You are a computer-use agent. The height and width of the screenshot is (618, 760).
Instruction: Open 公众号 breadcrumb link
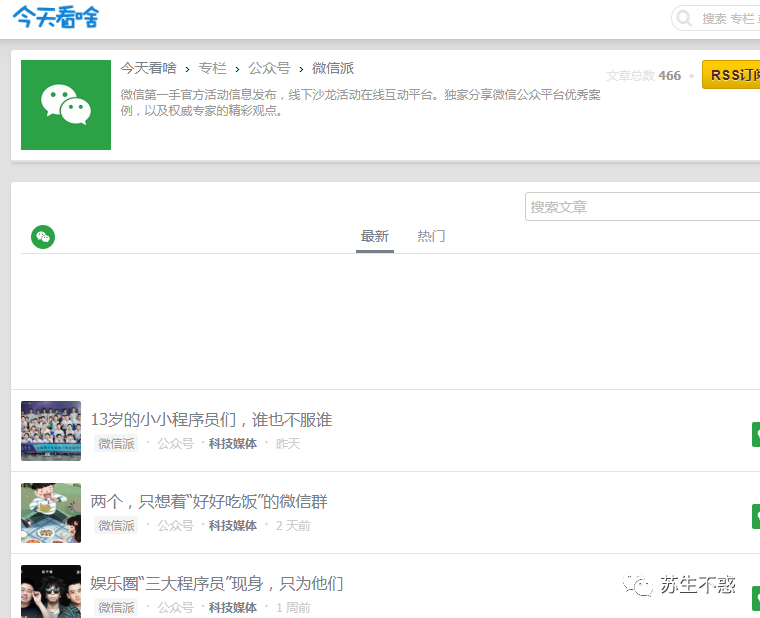point(269,68)
